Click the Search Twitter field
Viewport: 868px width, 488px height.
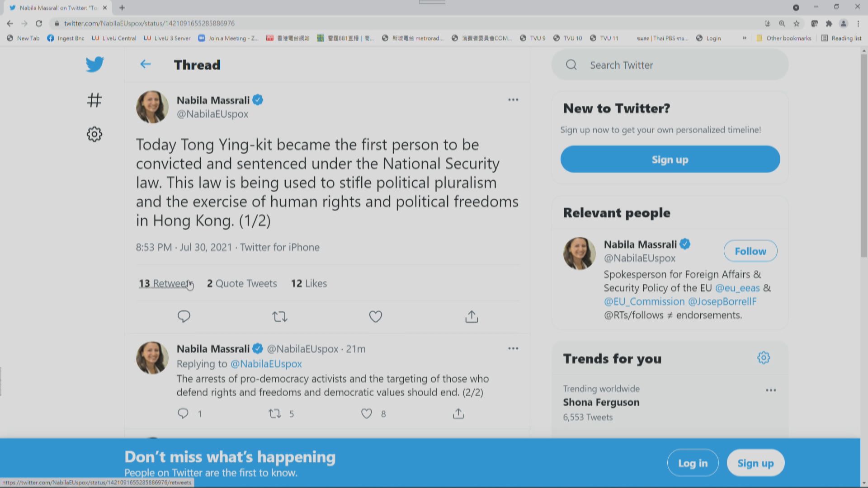(x=669, y=65)
